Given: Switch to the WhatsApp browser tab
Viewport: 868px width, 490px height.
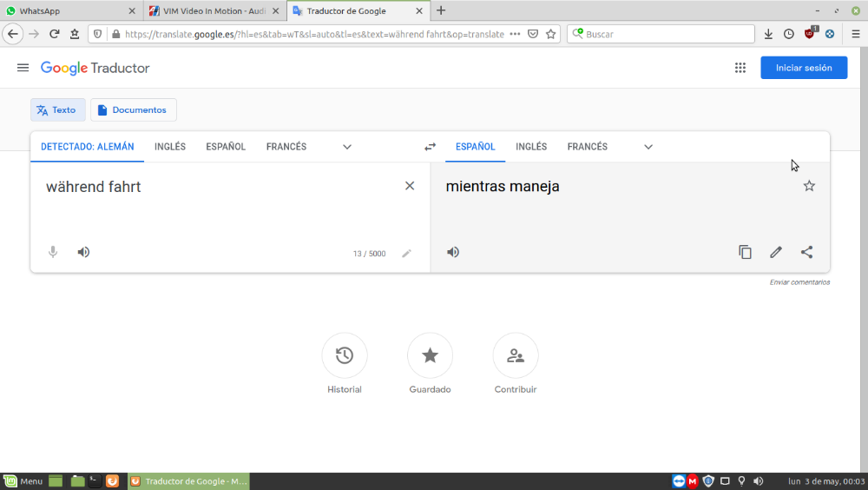Looking at the screenshot, I should [71, 10].
